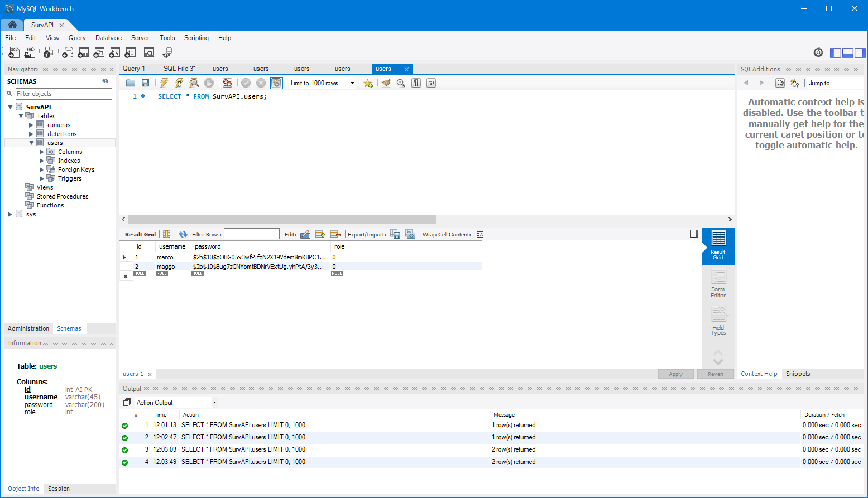Toggle invisible characters display (pilcrow icon)
This screenshot has width=868, height=498.
point(416,83)
